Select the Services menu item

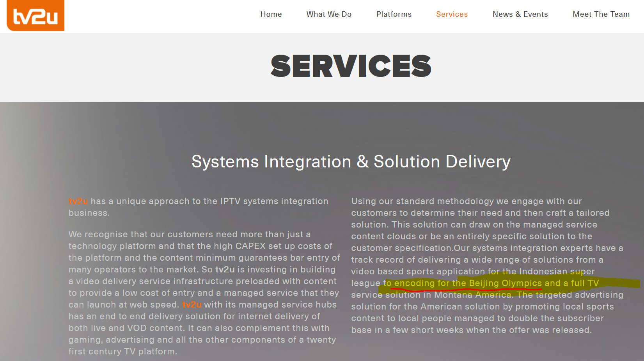(x=452, y=14)
